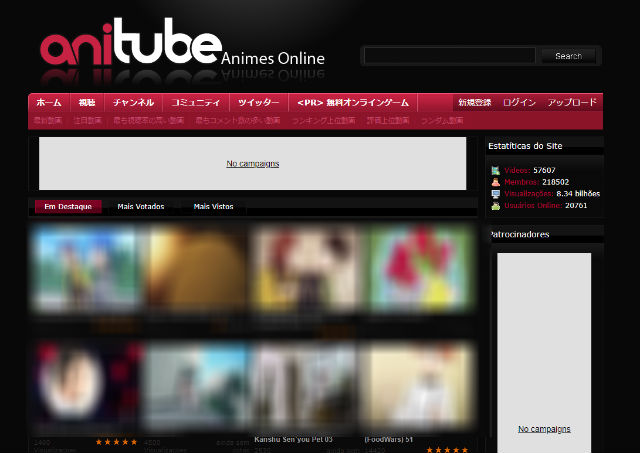Open the ツイッター menu item

coord(259,102)
